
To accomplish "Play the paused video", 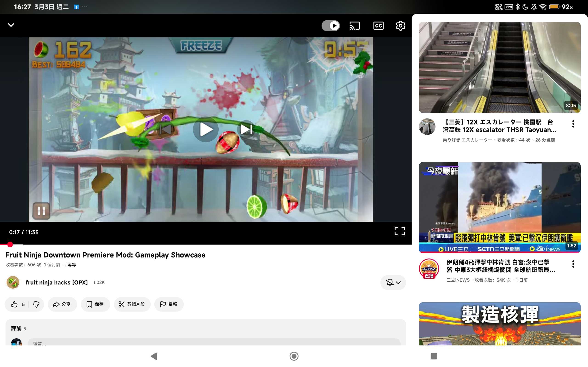I will (206, 129).
